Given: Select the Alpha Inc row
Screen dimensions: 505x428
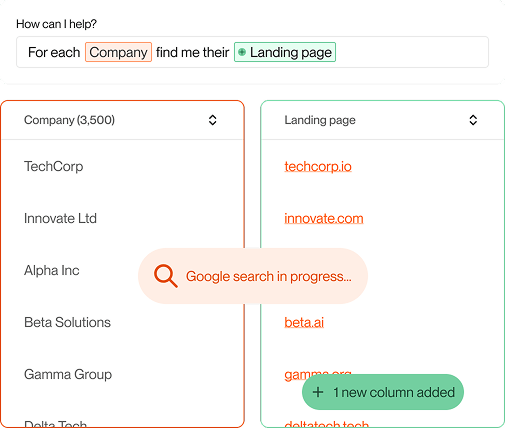Looking at the screenshot, I should click(x=52, y=270).
